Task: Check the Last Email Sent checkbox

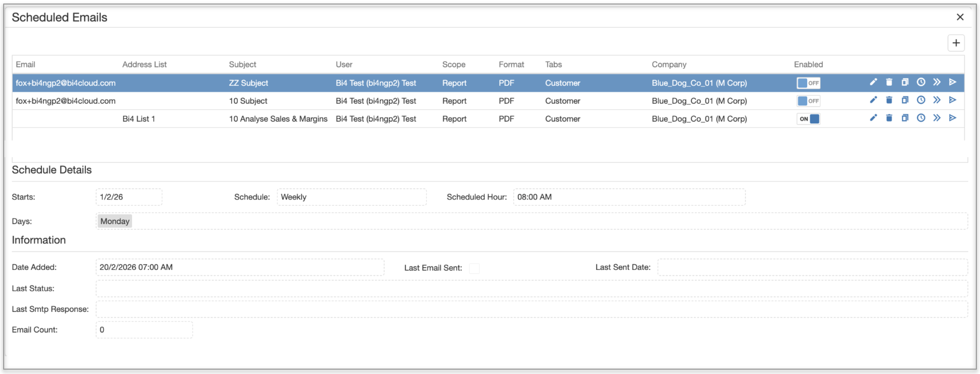Action: [x=474, y=268]
